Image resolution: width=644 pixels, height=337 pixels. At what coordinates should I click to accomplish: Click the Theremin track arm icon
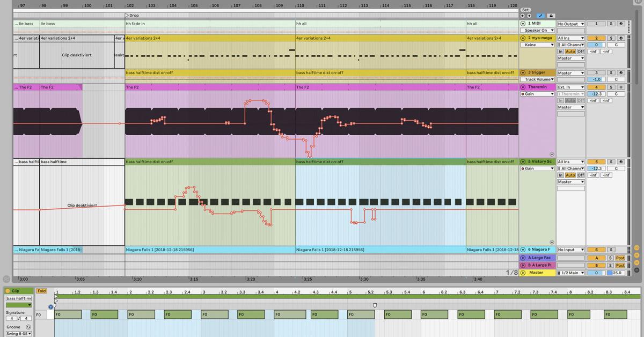pos(620,87)
